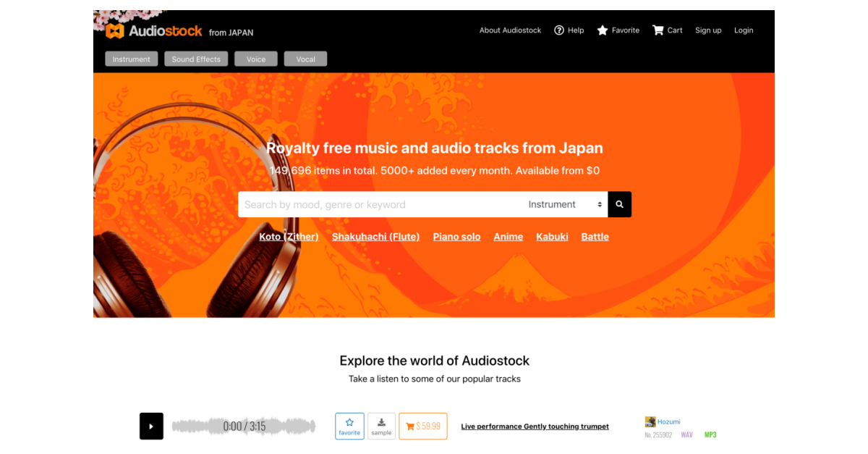Click the Help question mark icon

[x=559, y=30]
